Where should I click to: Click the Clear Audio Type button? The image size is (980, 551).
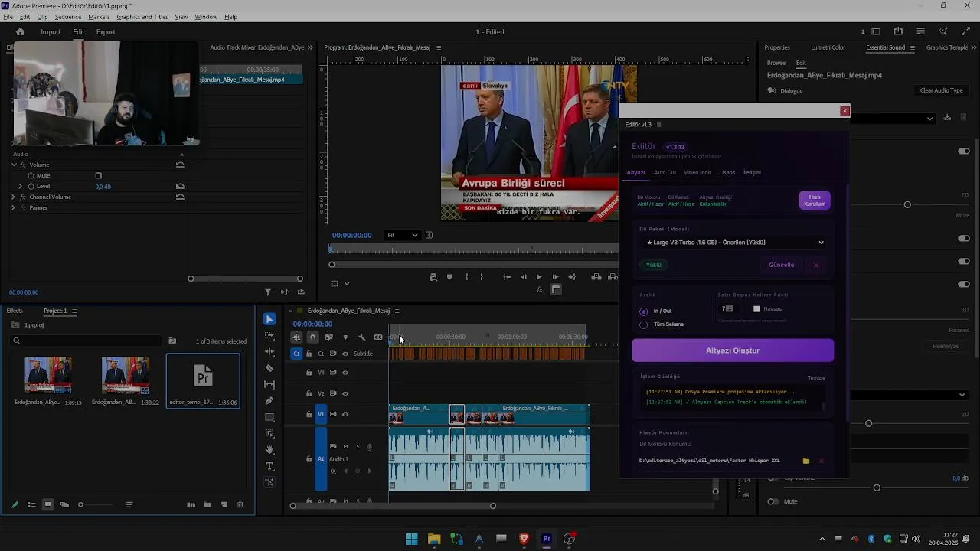click(941, 90)
